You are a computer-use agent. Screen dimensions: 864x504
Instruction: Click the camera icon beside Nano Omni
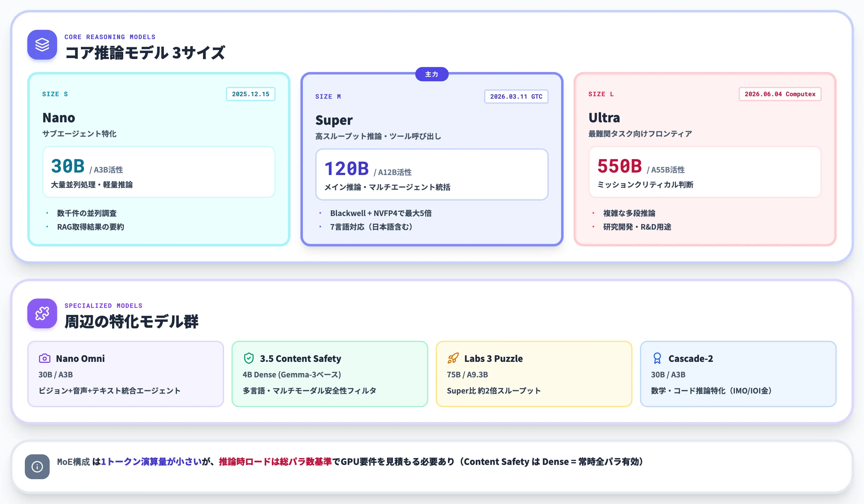(45, 358)
